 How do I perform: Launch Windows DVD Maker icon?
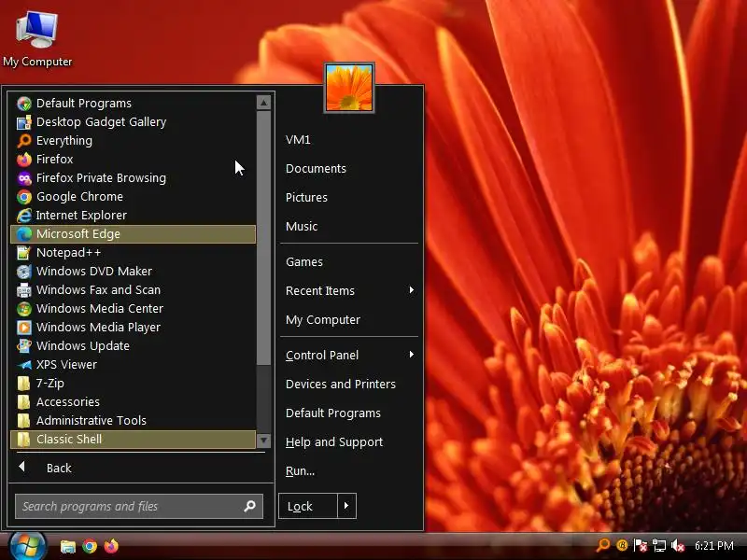[24, 272]
